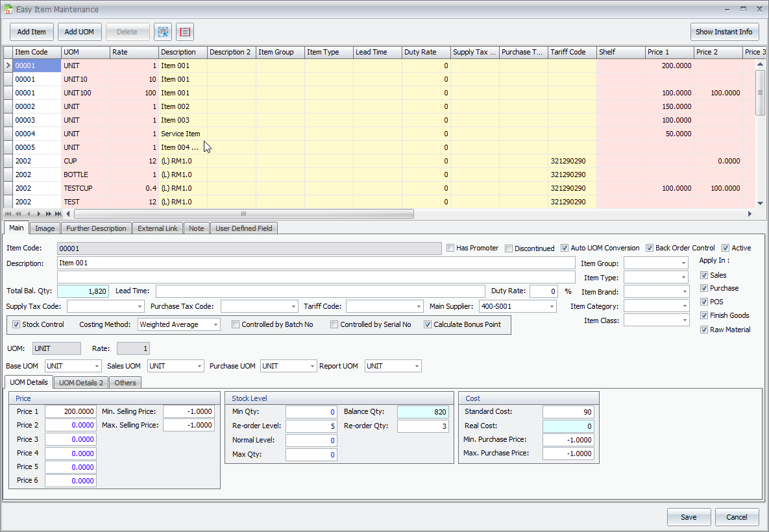Disable the Auto UOM Conversion checkbox
769x532 pixels.
pos(565,248)
